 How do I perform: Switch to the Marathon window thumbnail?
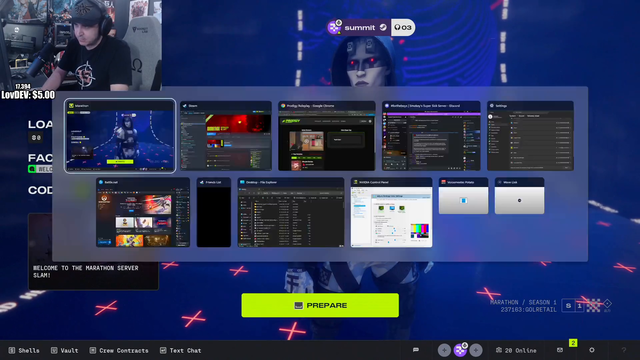pos(120,136)
